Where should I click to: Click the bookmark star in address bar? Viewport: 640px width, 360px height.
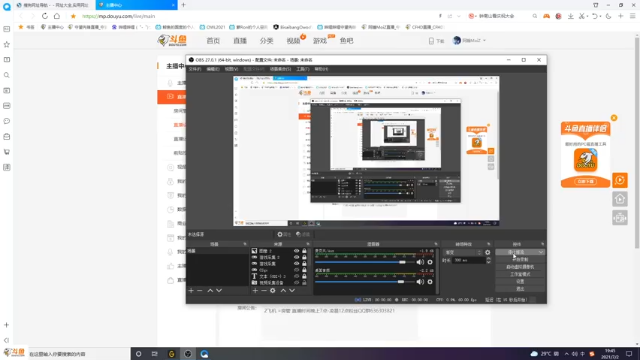point(73,16)
